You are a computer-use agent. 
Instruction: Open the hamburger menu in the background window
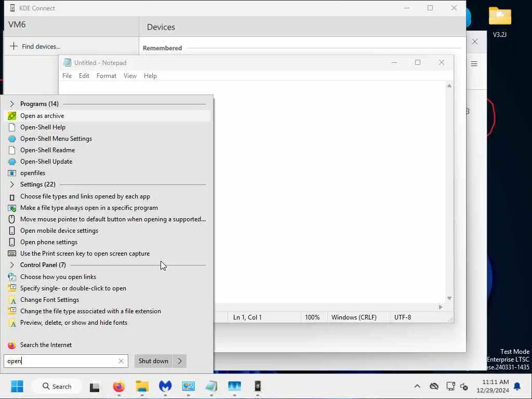pyautogui.click(x=474, y=64)
